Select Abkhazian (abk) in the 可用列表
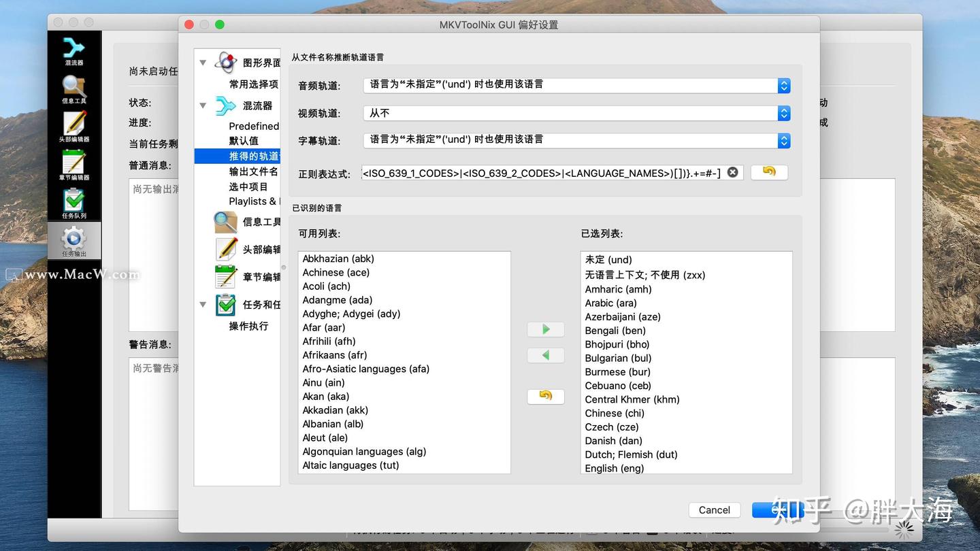Screen dimensions: 980x551 [338, 258]
